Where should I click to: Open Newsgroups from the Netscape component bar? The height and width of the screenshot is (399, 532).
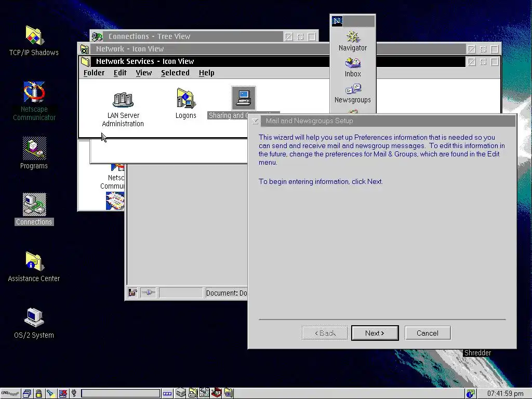(x=353, y=94)
